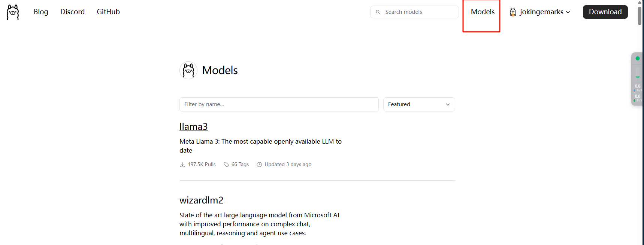Open the Blog page from the header
Screen dimensions: 644x245
click(41, 12)
